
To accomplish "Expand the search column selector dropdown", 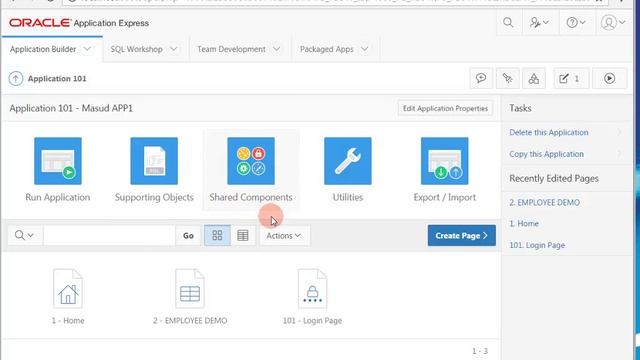I will [24, 236].
